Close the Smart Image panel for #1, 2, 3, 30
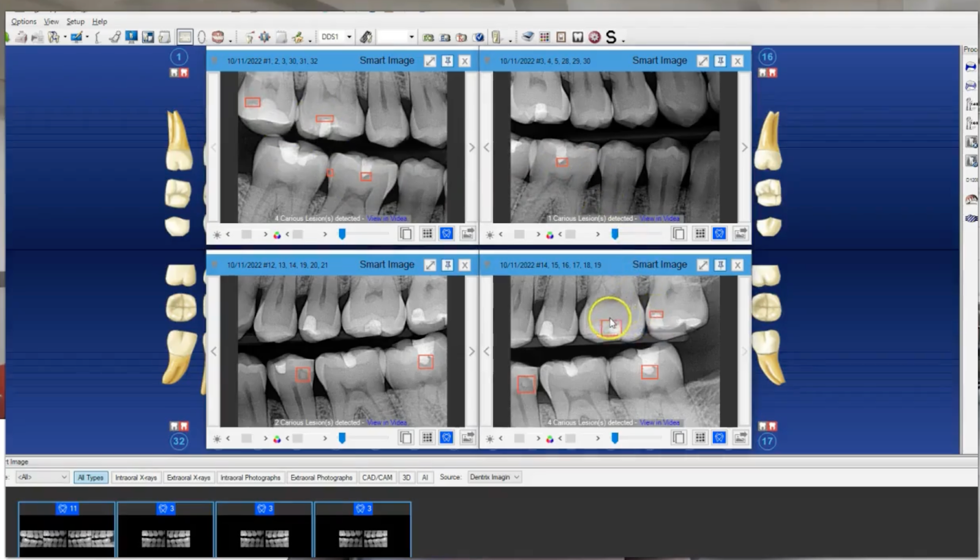This screenshot has width=980, height=560. point(465,61)
